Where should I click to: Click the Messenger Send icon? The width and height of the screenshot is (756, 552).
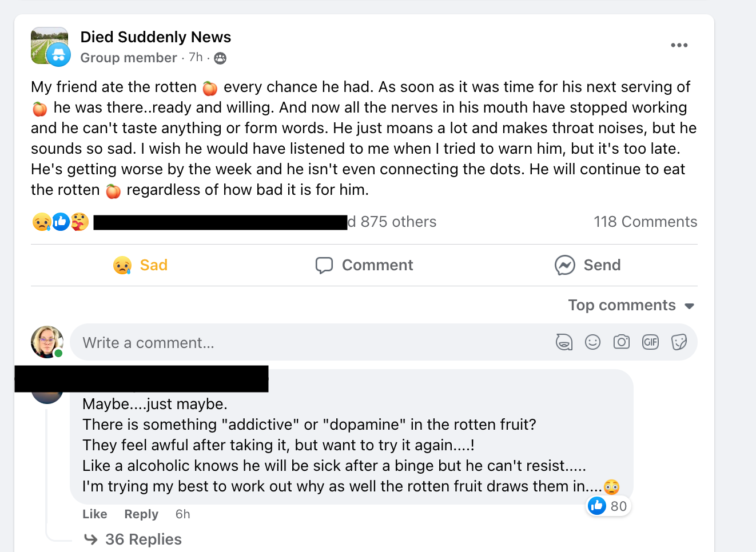(564, 265)
